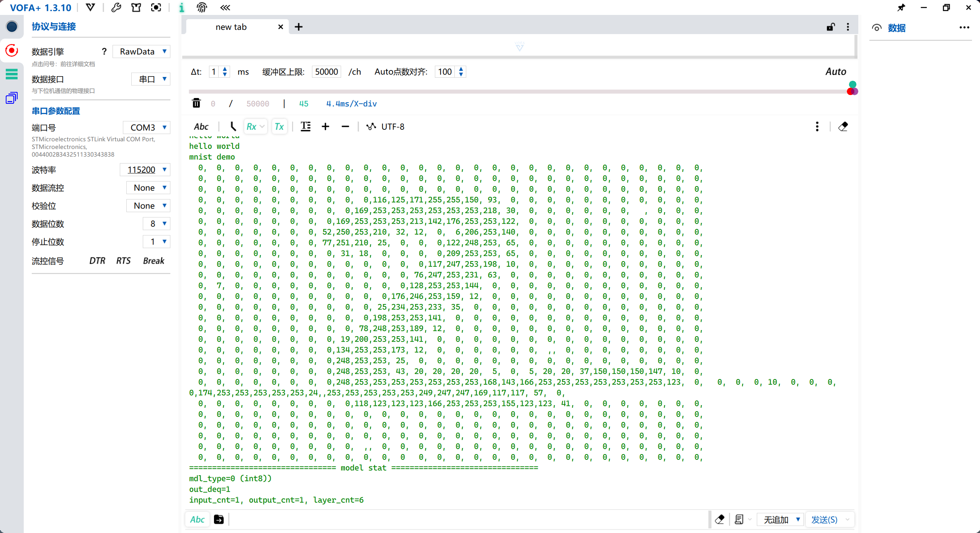Click the fingerprint icon

[x=202, y=7]
